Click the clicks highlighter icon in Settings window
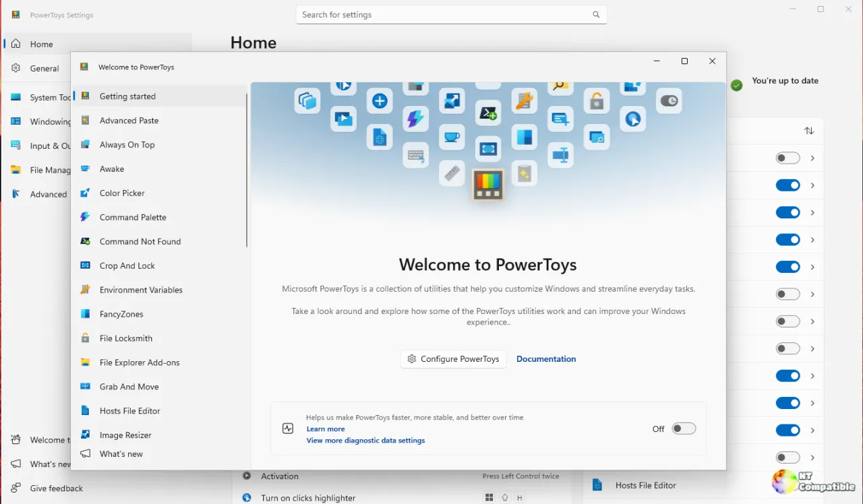The height and width of the screenshot is (504, 863). pos(247,498)
